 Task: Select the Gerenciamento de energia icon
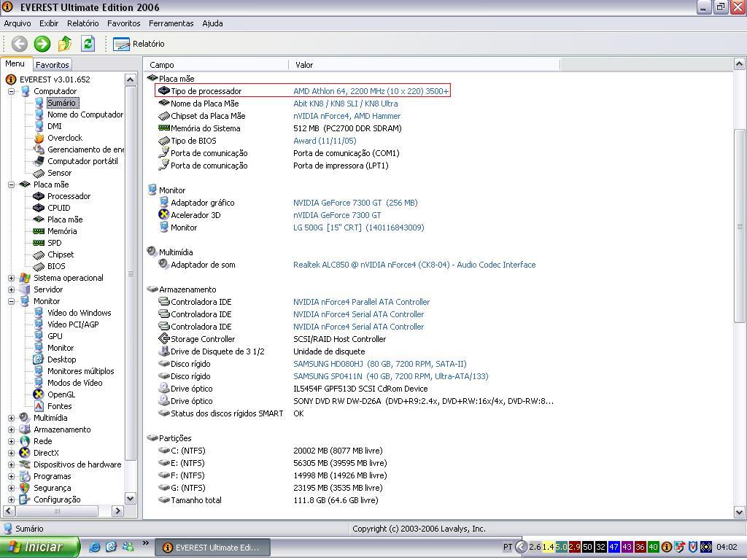[x=39, y=149]
